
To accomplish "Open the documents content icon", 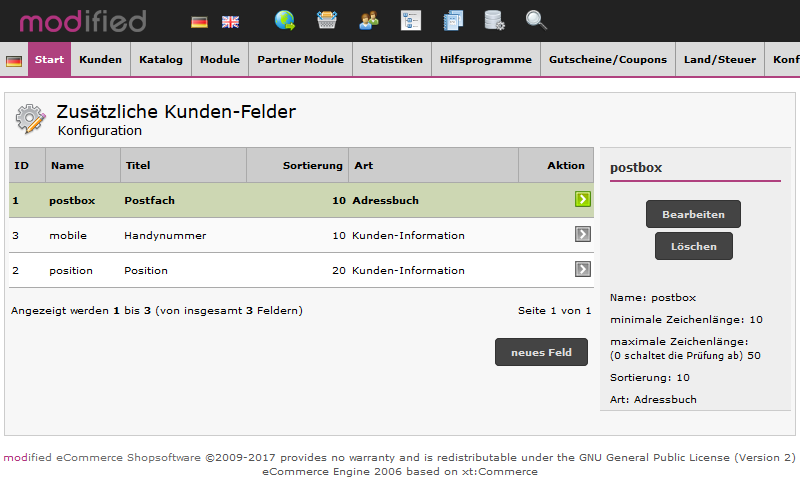I will [x=453, y=21].
